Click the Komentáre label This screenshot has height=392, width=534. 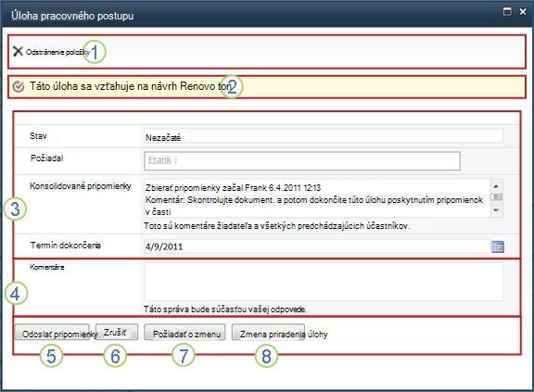(47, 267)
